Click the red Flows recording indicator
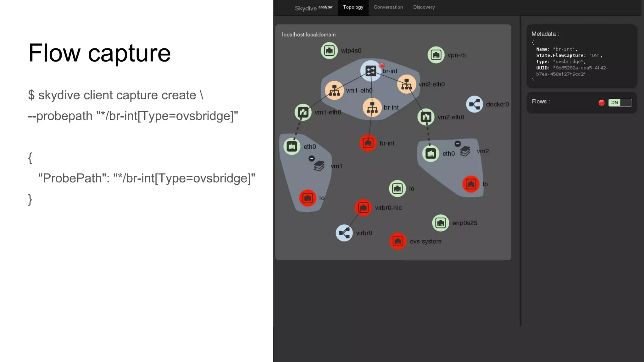The width and height of the screenshot is (644, 362). coord(601,103)
